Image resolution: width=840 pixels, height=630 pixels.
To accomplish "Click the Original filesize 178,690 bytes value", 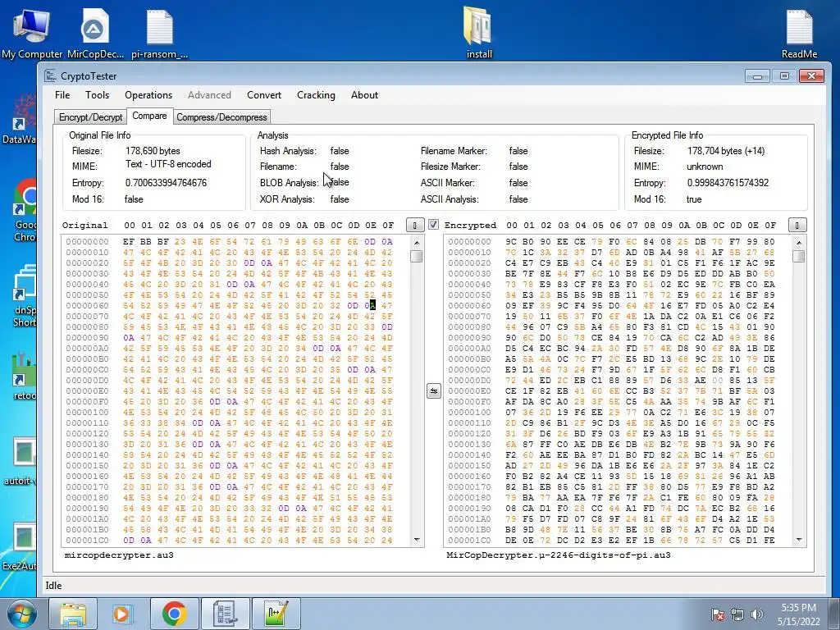I will coord(153,151).
